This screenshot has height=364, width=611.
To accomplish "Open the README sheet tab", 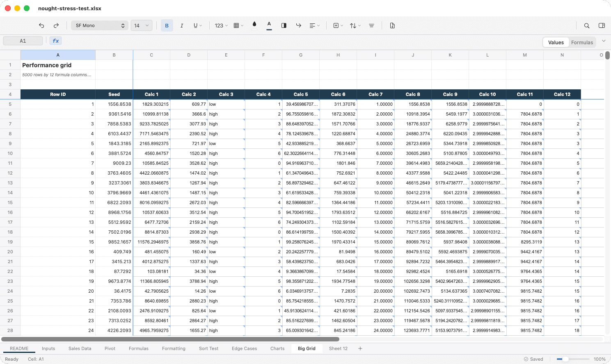I will pos(19,348).
